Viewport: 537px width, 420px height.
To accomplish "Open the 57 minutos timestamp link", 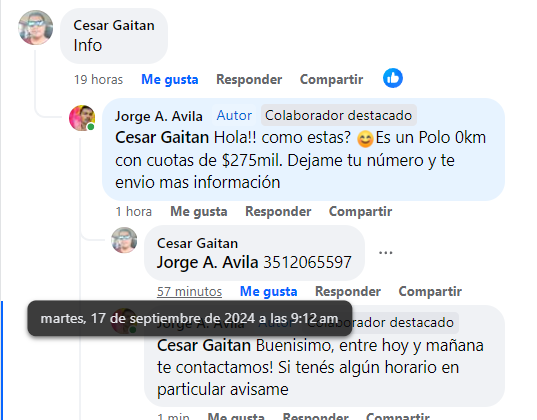I will pyautogui.click(x=189, y=292).
